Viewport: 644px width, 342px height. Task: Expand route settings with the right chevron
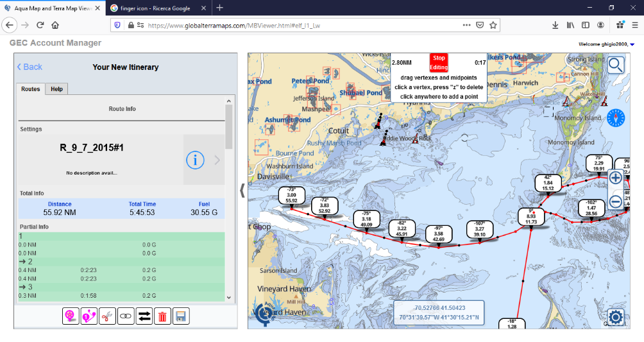tap(217, 160)
